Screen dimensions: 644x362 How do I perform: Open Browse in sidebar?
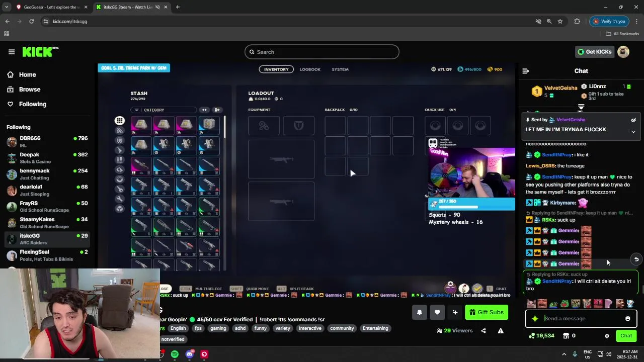pos(29,89)
